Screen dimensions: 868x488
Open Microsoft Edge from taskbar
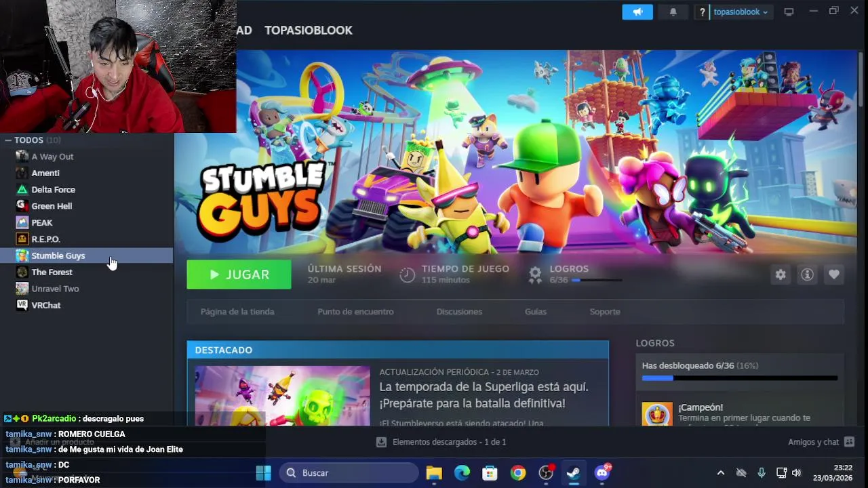click(x=462, y=473)
